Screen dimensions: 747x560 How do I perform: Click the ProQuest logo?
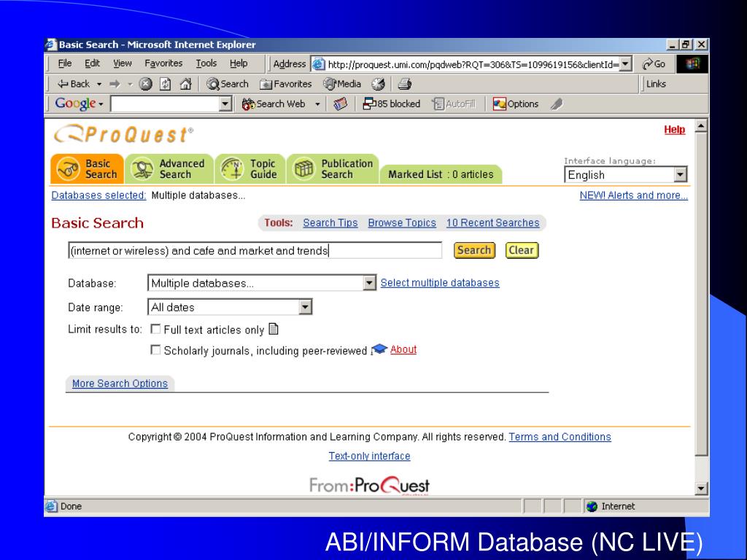click(124, 134)
